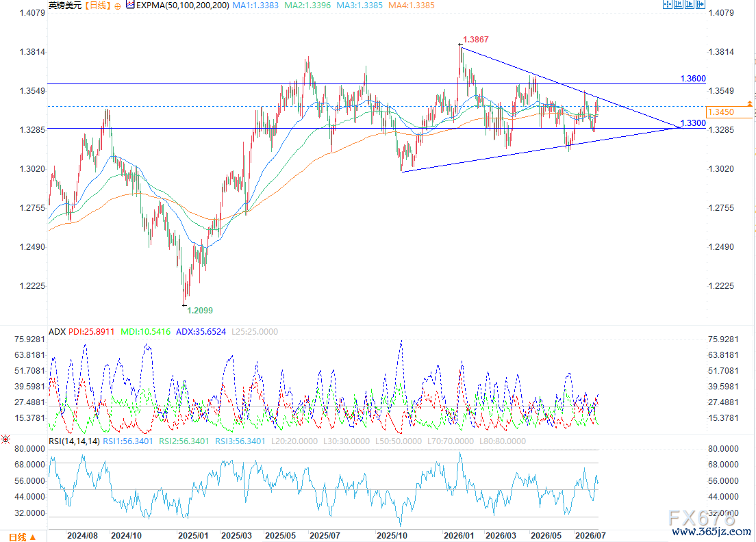
Task: Click the red sun icon beside RSI panel
Action: (x=5, y=439)
